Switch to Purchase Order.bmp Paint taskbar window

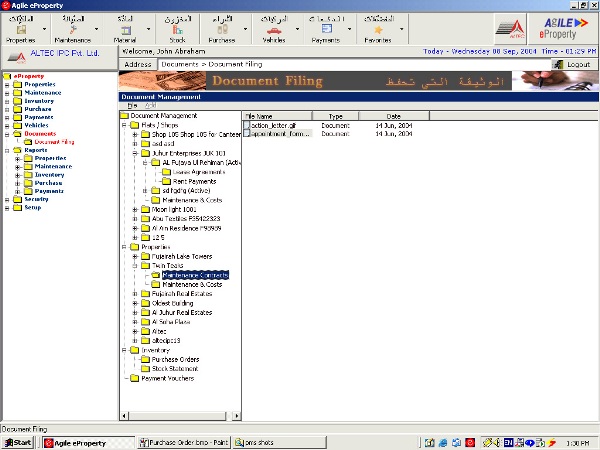(185, 442)
